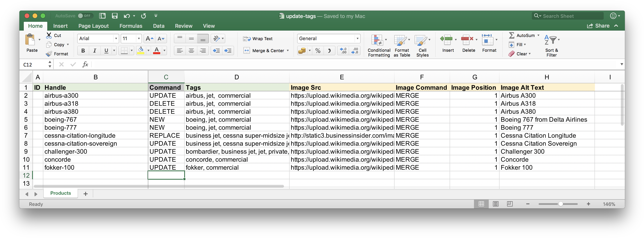This screenshot has width=644, height=238.
Task: Click the Redo arrow icon
Action: (x=143, y=16)
